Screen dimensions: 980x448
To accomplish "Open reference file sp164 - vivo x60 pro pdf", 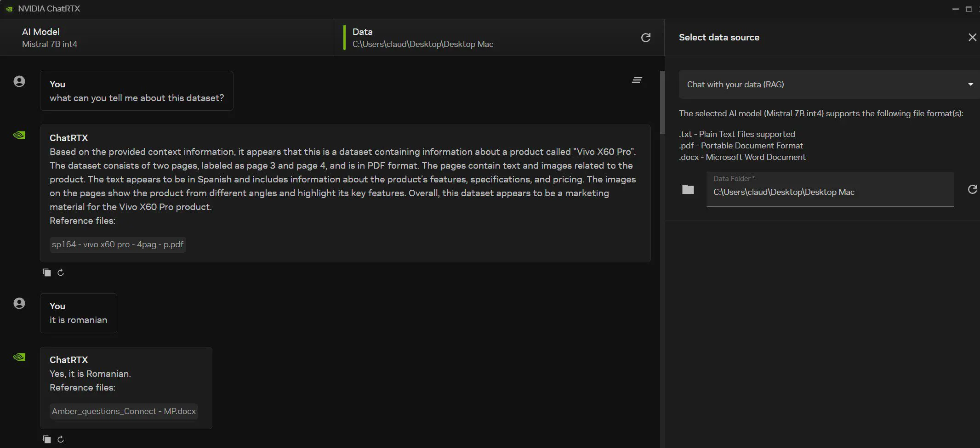I will pyautogui.click(x=118, y=244).
